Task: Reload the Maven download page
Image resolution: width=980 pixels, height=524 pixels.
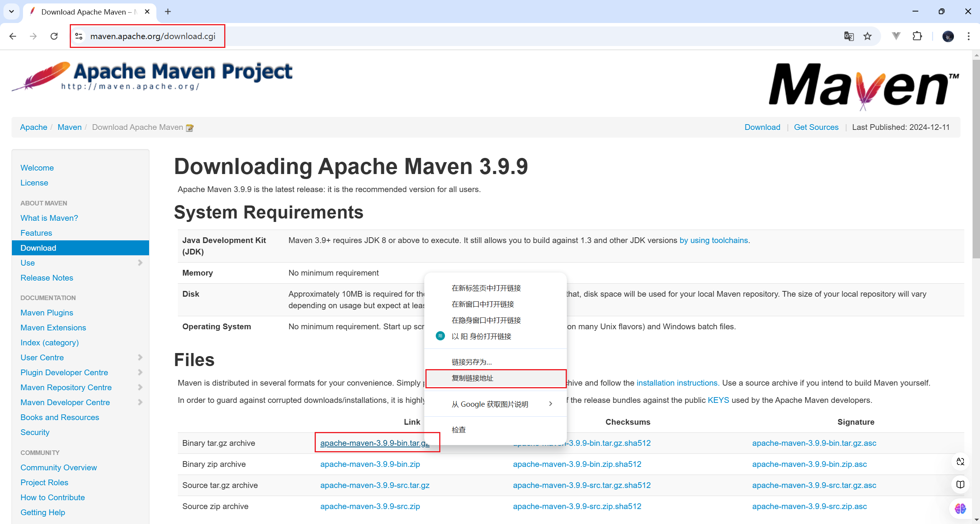Action: point(54,36)
